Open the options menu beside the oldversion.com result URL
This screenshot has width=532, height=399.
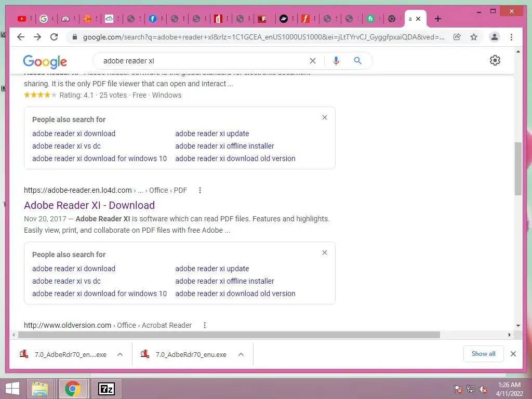(x=205, y=325)
